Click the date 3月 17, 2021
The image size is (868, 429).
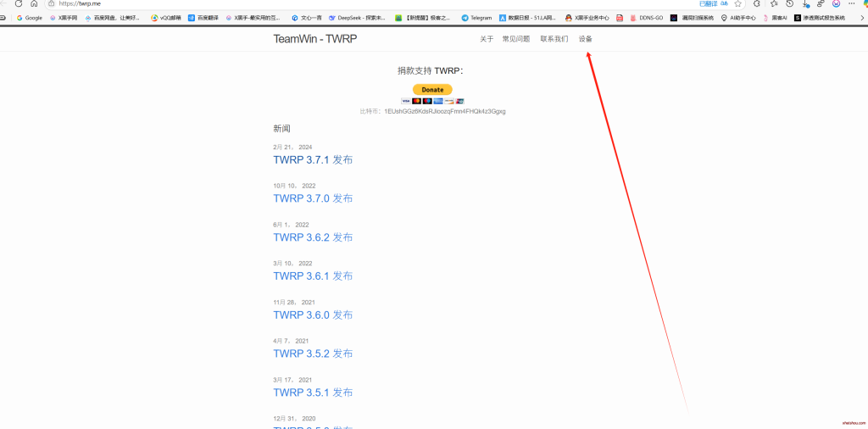click(292, 380)
